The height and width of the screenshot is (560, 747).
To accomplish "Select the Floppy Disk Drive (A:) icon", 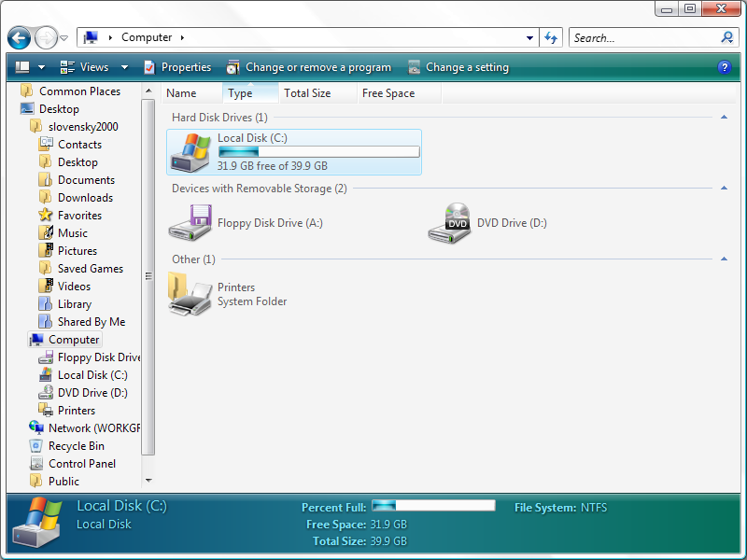I will pos(190,222).
